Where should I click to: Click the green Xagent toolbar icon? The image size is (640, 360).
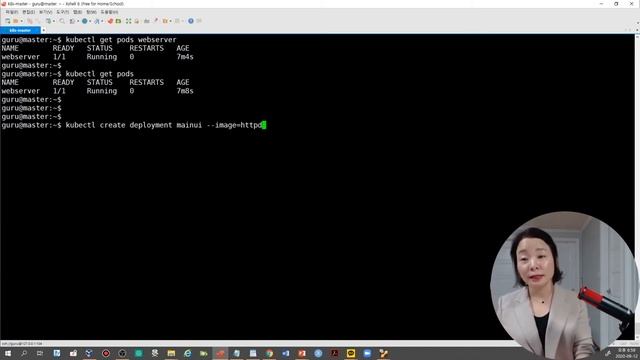pos(118,21)
